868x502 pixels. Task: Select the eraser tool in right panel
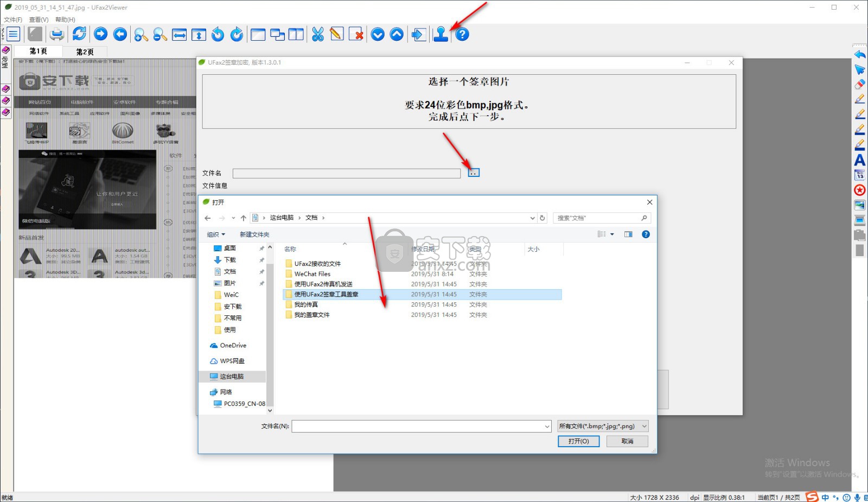(x=860, y=84)
